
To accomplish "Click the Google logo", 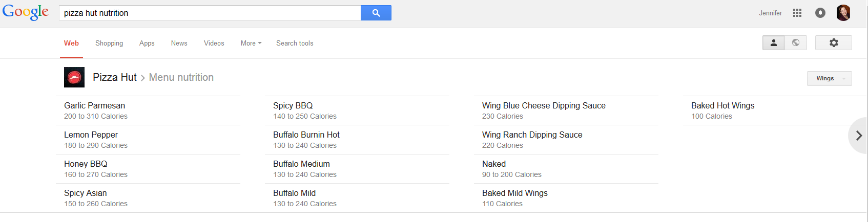I will coord(26,12).
